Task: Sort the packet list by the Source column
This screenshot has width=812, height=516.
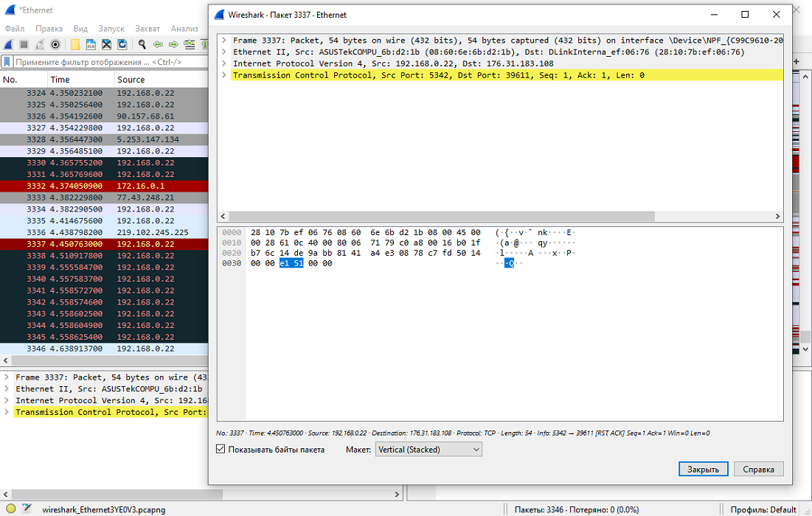Action: pyautogui.click(x=162, y=79)
